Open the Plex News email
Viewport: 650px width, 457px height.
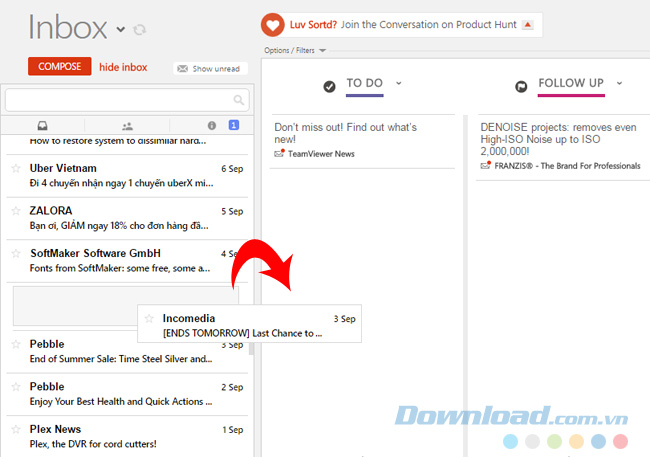point(127,436)
